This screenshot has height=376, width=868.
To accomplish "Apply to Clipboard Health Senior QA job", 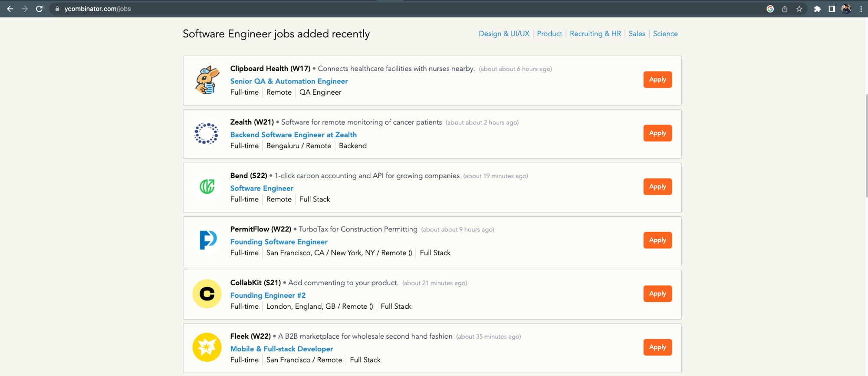I will (x=658, y=79).
